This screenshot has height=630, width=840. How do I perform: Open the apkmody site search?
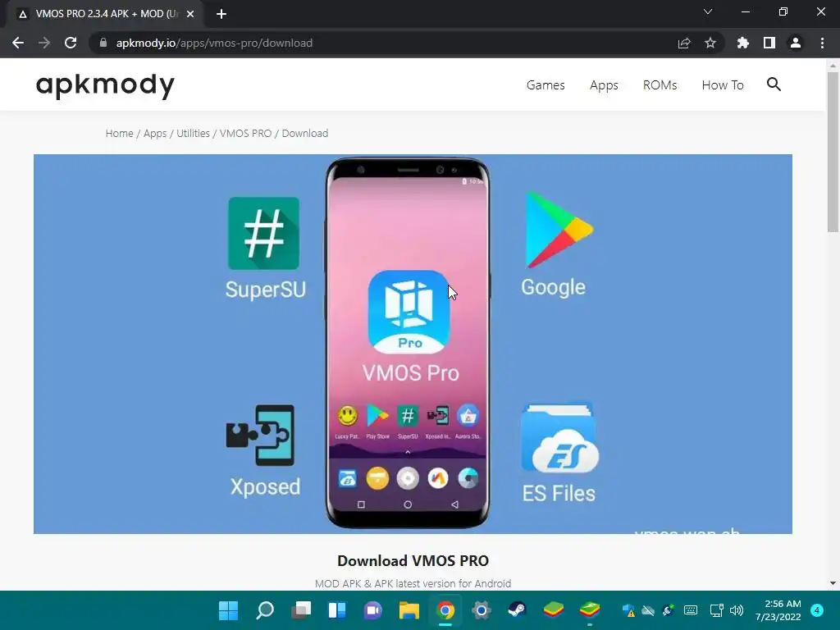[774, 84]
